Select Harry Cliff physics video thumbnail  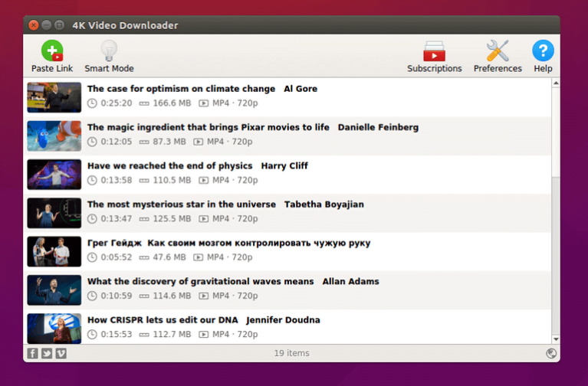tap(54, 175)
